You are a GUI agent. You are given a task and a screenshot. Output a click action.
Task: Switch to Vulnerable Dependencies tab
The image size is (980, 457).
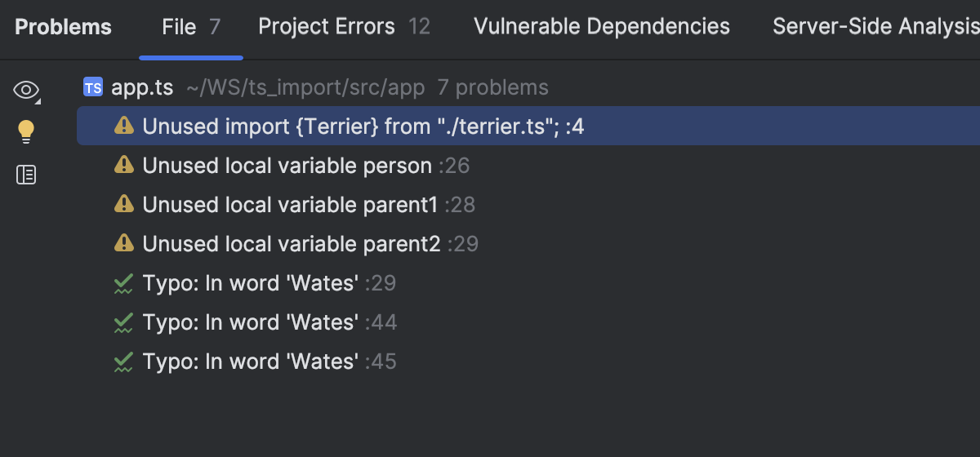click(x=602, y=27)
